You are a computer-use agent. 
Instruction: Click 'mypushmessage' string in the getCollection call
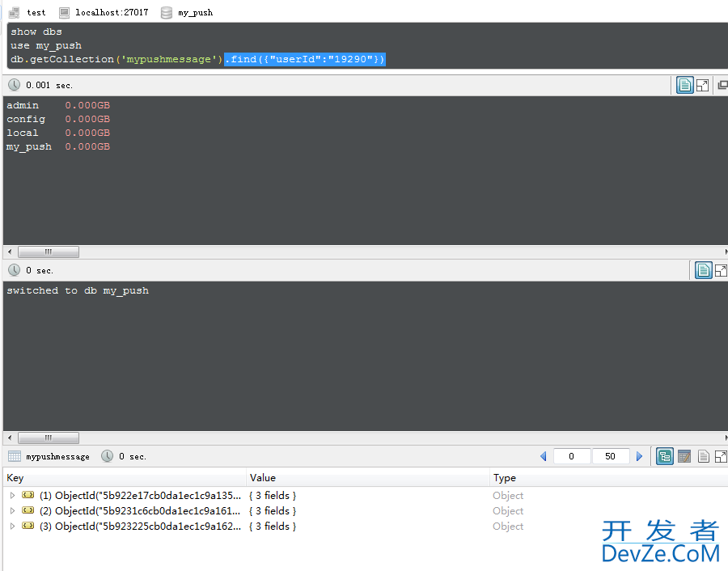coord(168,59)
